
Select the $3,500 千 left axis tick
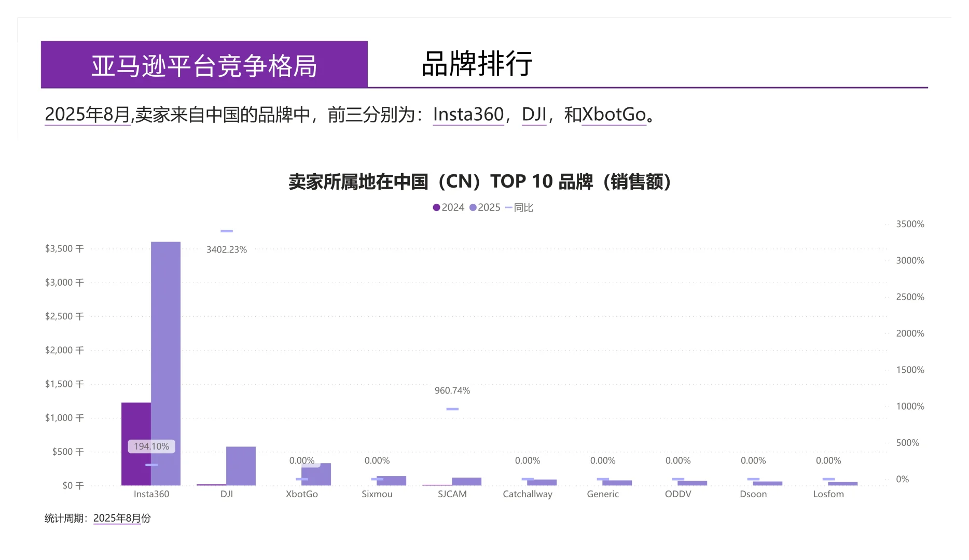pos(64,248)
